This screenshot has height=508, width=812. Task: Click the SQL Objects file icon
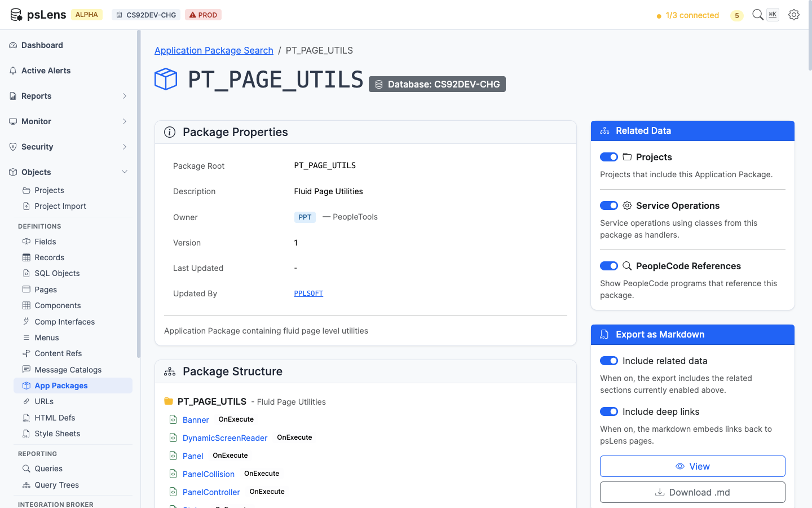26,273
